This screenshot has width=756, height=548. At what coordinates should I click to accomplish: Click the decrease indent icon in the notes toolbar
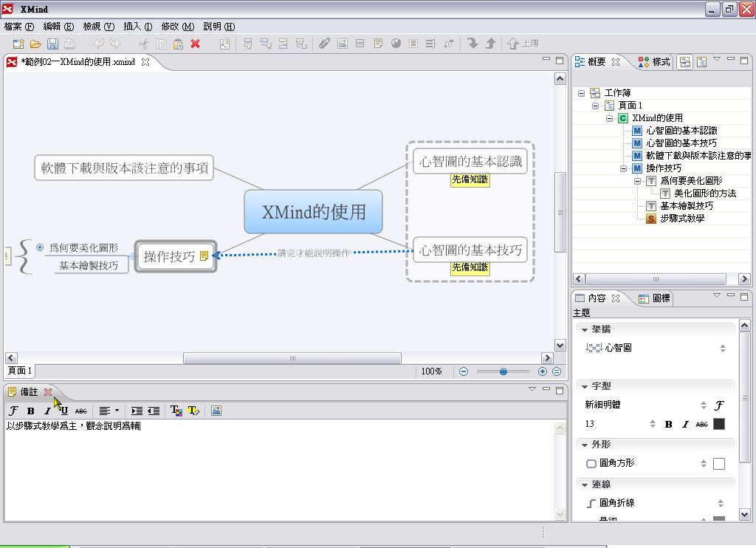click(x=154, y=411)
